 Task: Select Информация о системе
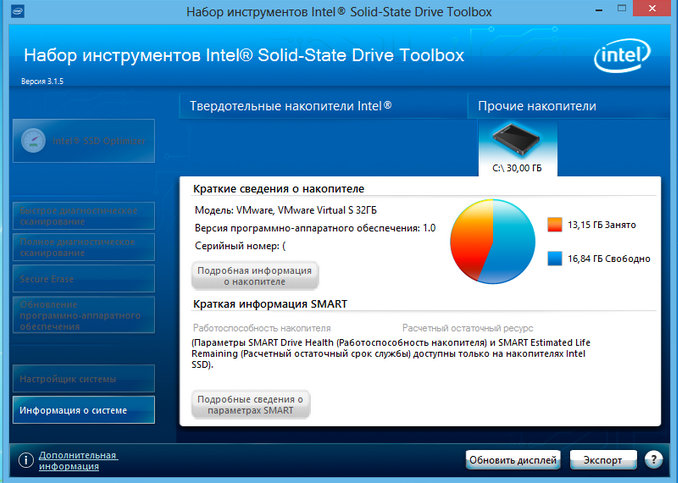[84, 410]
